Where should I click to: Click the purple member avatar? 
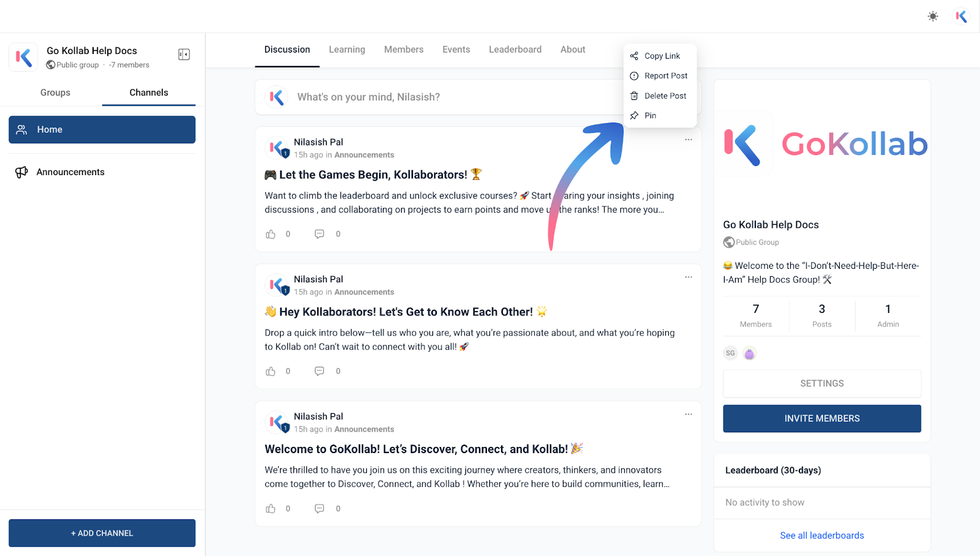click(749, 353)
